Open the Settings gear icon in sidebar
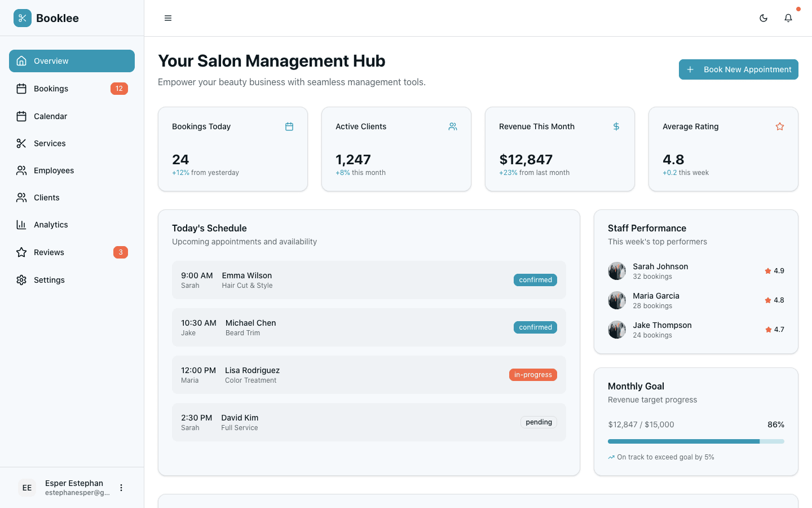Image resolution: width=812 pixels, height=508 pixels. tap(21, 279)
